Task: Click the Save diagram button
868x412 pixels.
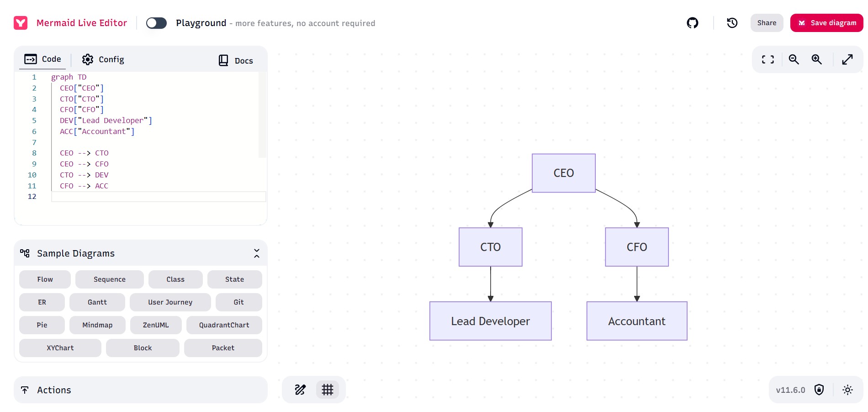Action: pyautogui.click(x=827, y=23)
